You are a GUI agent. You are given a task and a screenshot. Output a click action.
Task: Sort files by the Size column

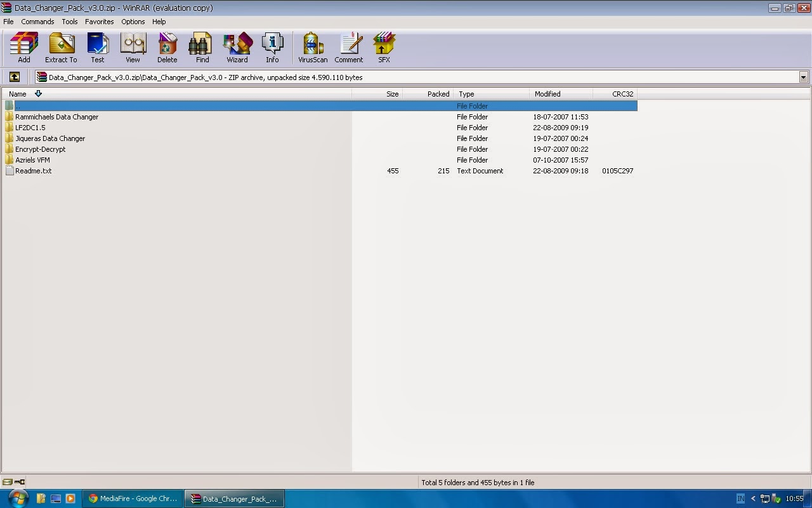(377, 94)
